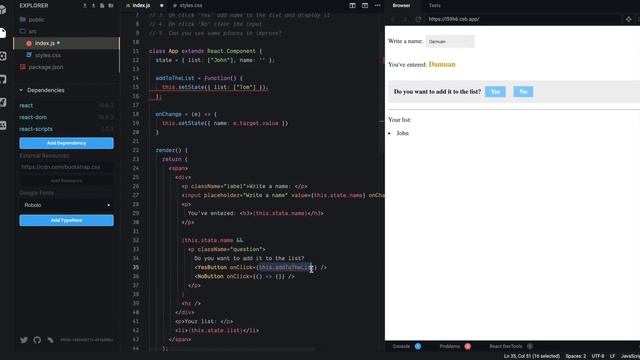
Task: Click the public folder icon
Action: (x=22, y=20)
